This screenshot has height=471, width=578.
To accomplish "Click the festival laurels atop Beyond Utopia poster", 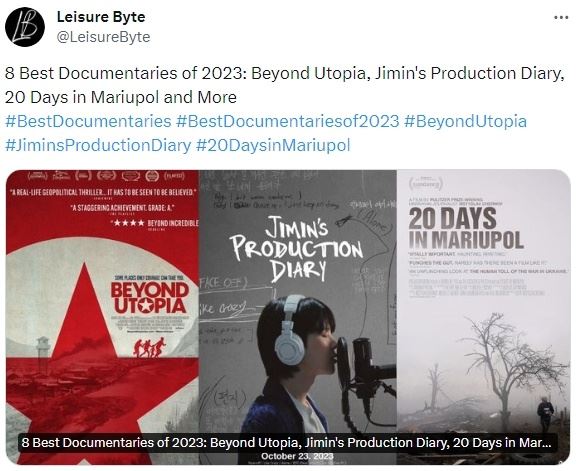I will pyautogui.click(x=106, y=176).
